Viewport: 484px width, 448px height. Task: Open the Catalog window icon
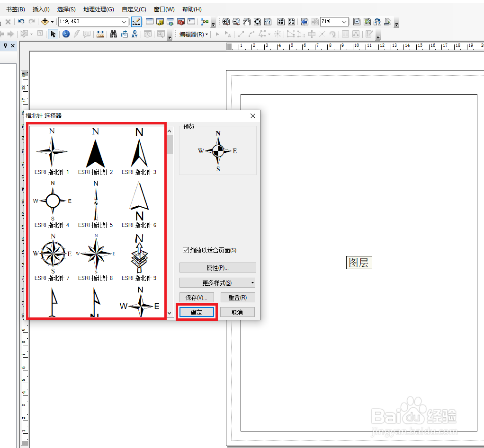(x=160, y=22)
